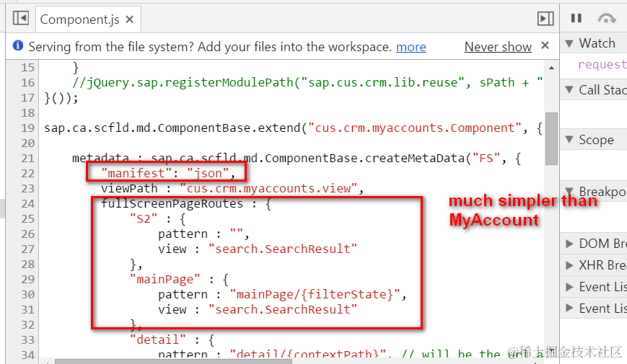Set breakpoint on line number 16
This screenshot has width=627, height=364.
28,83
